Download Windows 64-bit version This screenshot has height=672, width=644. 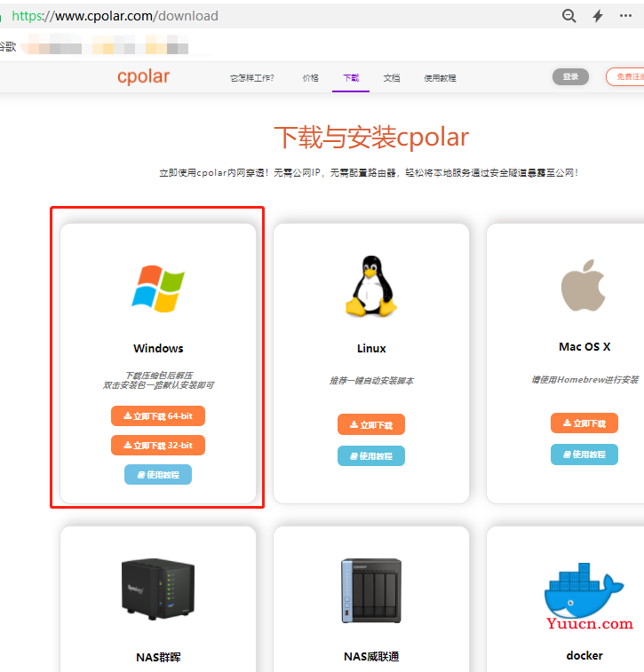pos(158,416)
